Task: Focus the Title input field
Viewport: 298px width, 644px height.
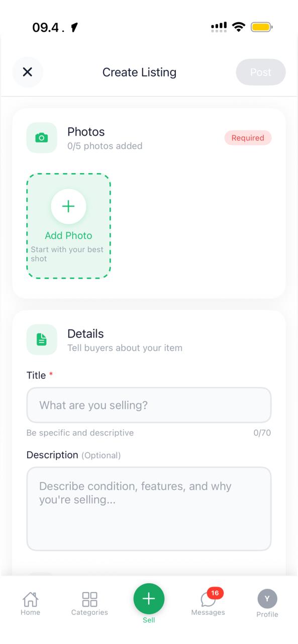Action: coord(149,405)
